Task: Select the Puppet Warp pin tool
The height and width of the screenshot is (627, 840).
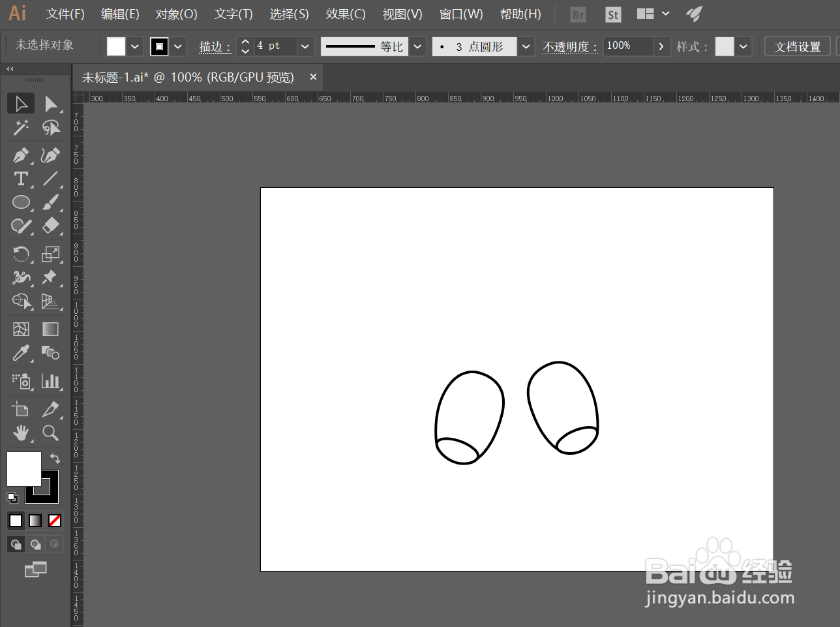Action: [x=50, y=277]
